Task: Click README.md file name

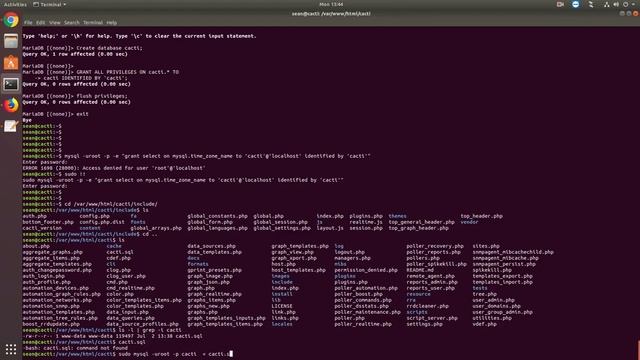Action: click(420, 270)
